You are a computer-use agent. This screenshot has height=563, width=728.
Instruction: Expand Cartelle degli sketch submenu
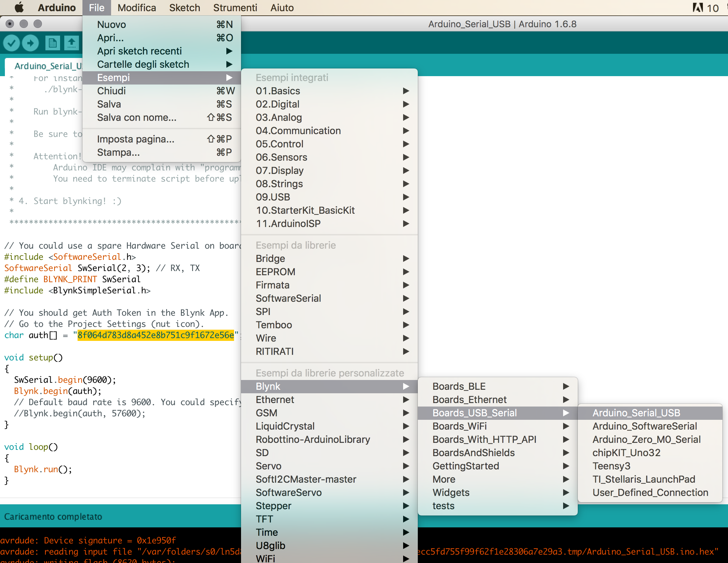pos(161,64)
